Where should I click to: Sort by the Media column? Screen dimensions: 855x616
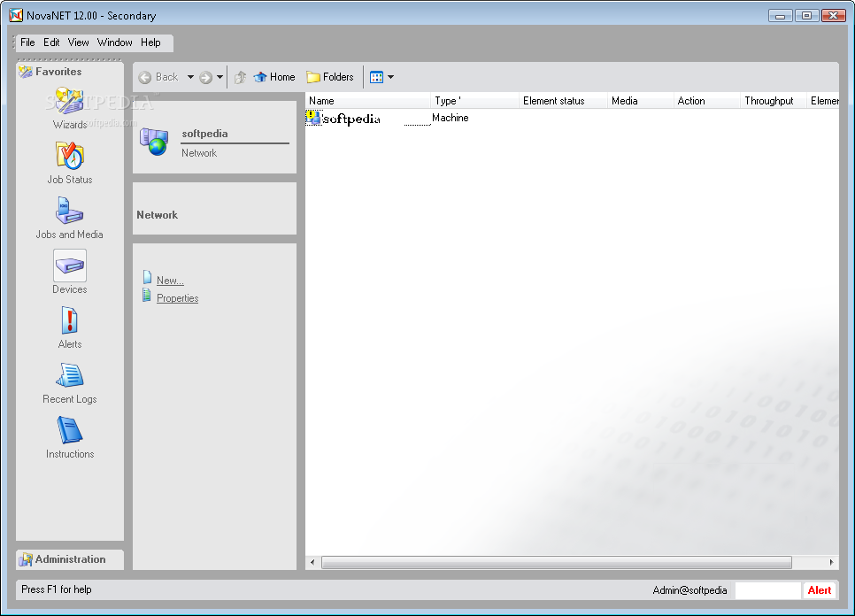point(640,101)
